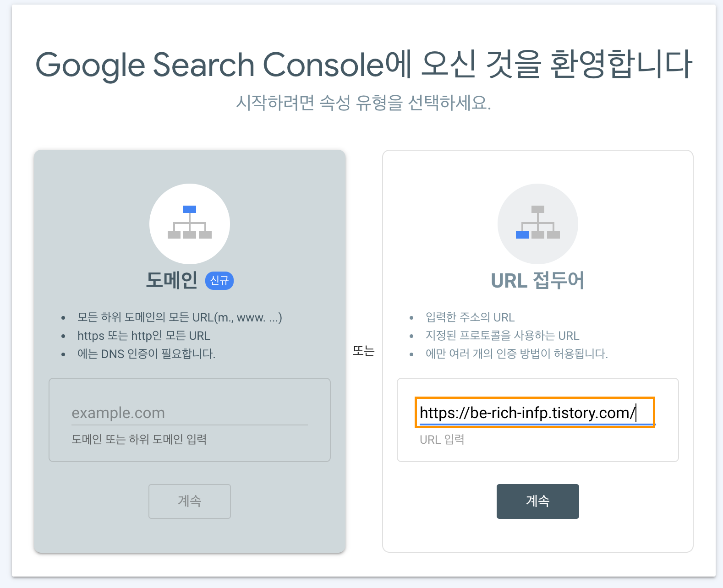Click the blue 신규 badge

coord(219,281)
